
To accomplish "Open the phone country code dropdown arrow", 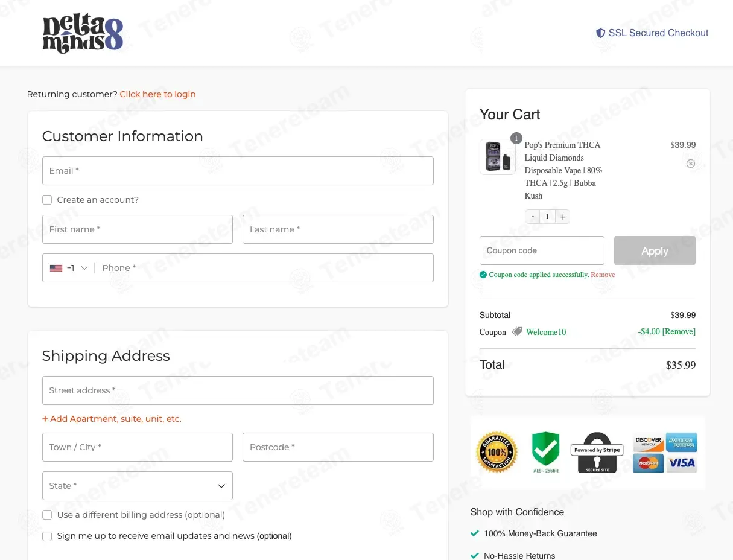I will pyautogui.click(x=84, y=268).
